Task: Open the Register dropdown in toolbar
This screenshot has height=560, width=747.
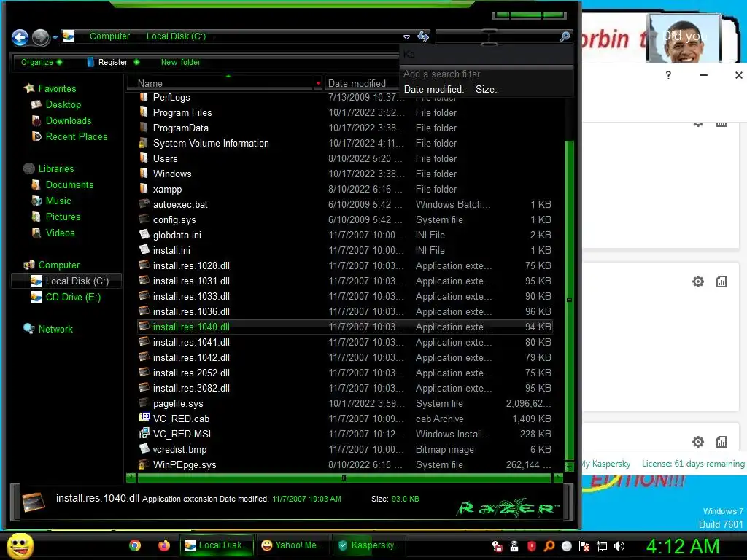Action: point(113,62)
